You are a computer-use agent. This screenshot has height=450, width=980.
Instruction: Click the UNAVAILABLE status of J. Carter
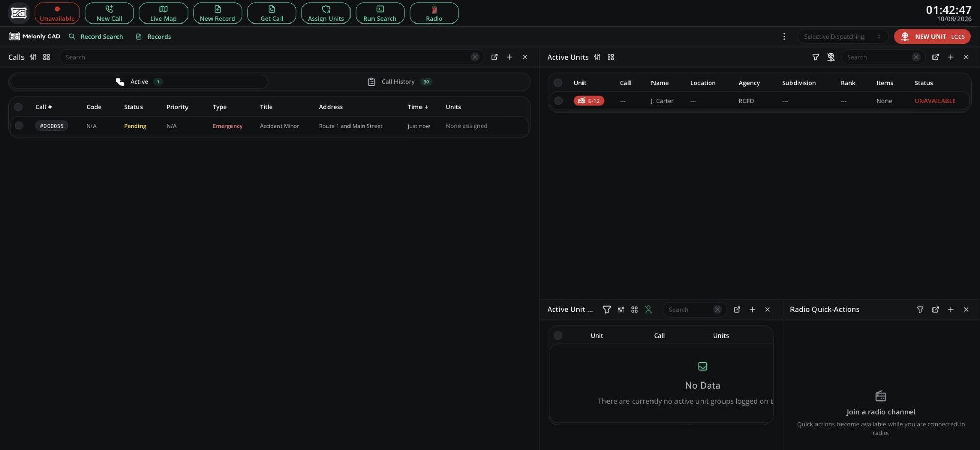935,101
